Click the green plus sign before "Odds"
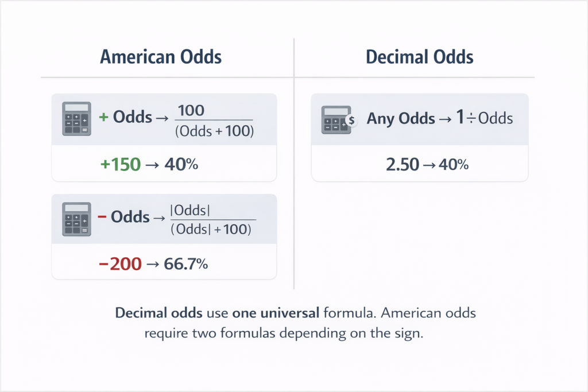Viewport: 588px width, 392px height. coord(104,118)
